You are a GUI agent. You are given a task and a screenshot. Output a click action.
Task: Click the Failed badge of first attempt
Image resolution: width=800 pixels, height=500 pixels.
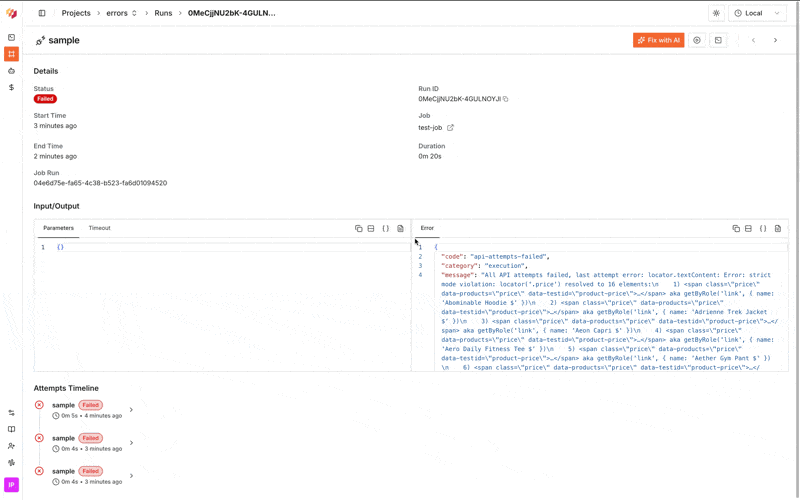[90, 405]
